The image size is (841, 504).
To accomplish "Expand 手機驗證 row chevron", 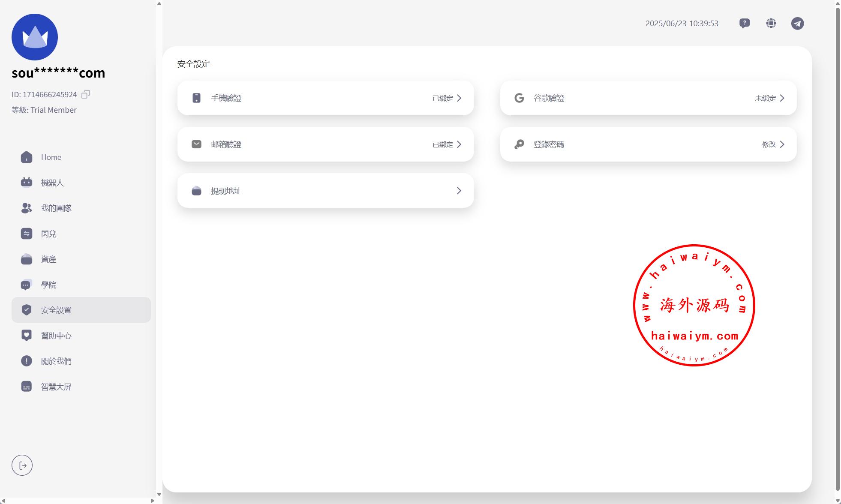I will click(459, 98).
